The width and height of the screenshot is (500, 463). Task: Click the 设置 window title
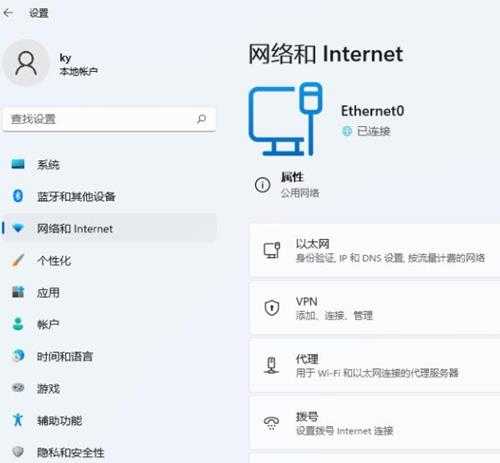39,13
